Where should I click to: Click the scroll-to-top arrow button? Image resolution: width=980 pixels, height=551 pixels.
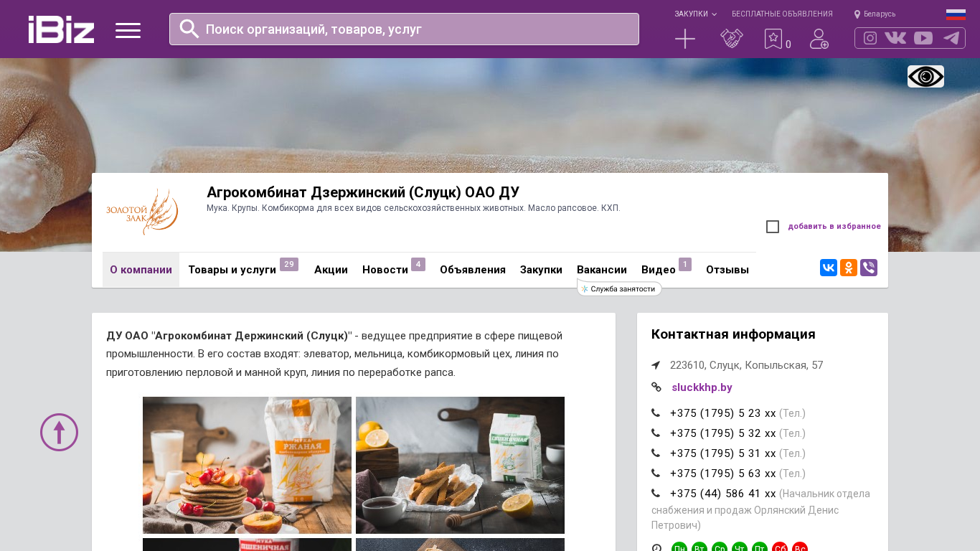[59, 432]
